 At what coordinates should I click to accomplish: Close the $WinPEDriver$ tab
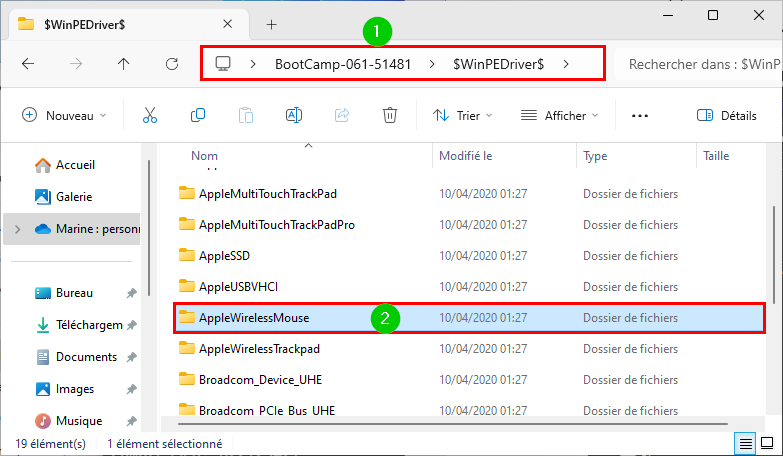click(227, 24)
